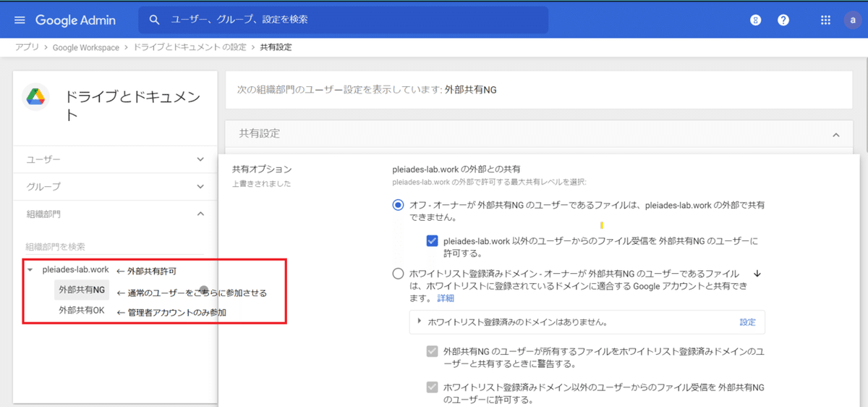The image size is (868, 407).
Task: Go to ドライブとドキュメントの設定 breadcrumb
Action: point(191,47)
